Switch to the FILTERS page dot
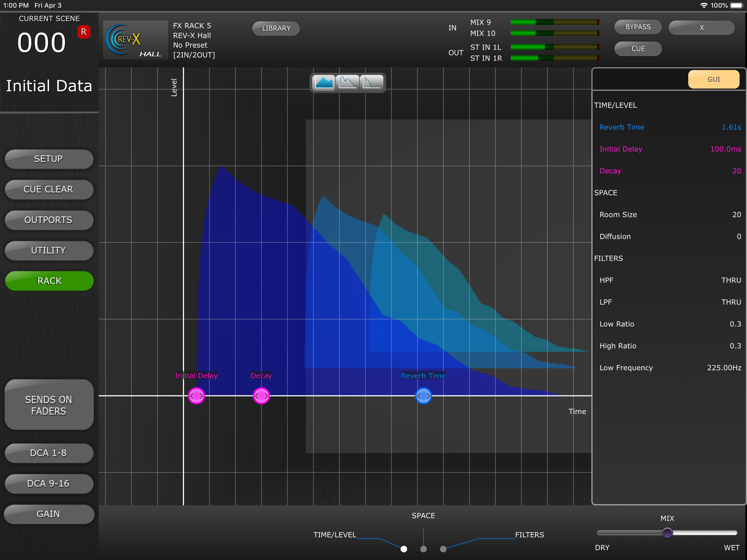This screenshot has height=560, width=747. [x=443, y=549]
